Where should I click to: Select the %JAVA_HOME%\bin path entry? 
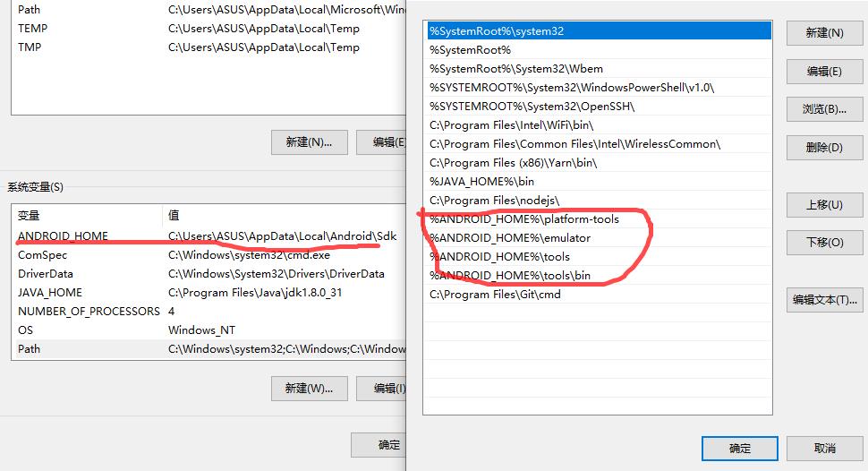[598, 182]
